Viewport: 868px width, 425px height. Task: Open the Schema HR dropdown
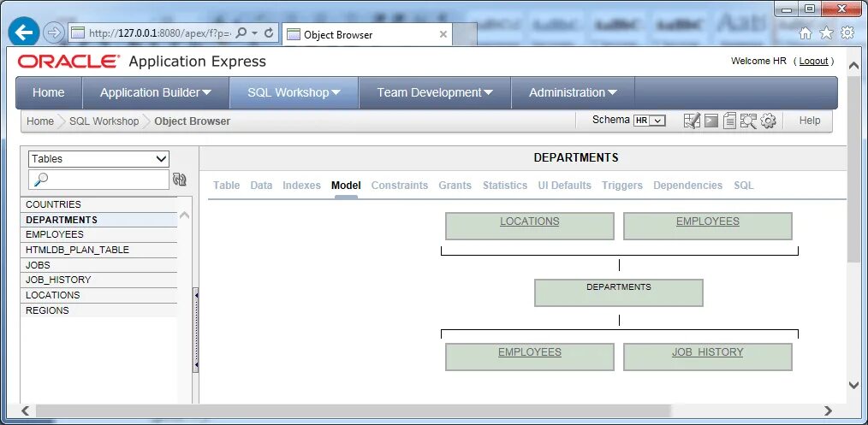click(x=650, y=121)
